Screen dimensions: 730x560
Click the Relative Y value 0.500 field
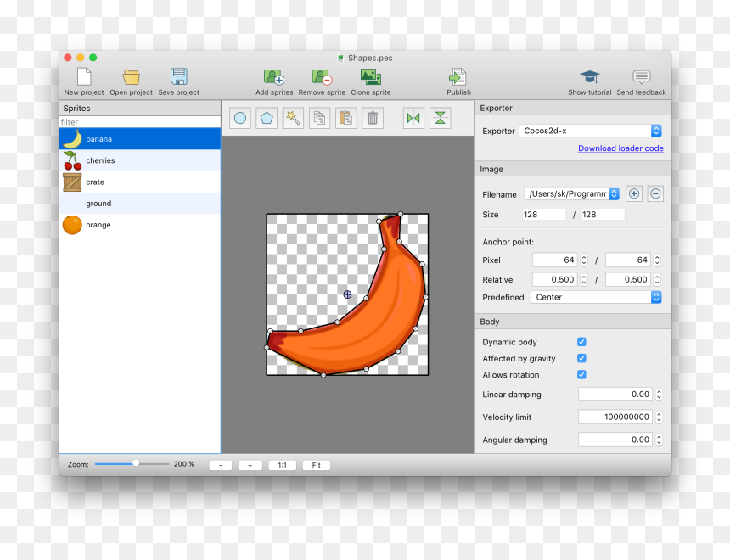tap(627, 279)
